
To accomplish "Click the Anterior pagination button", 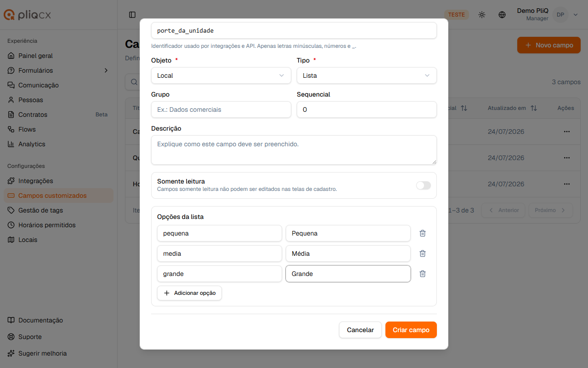I will click(503, 210).
